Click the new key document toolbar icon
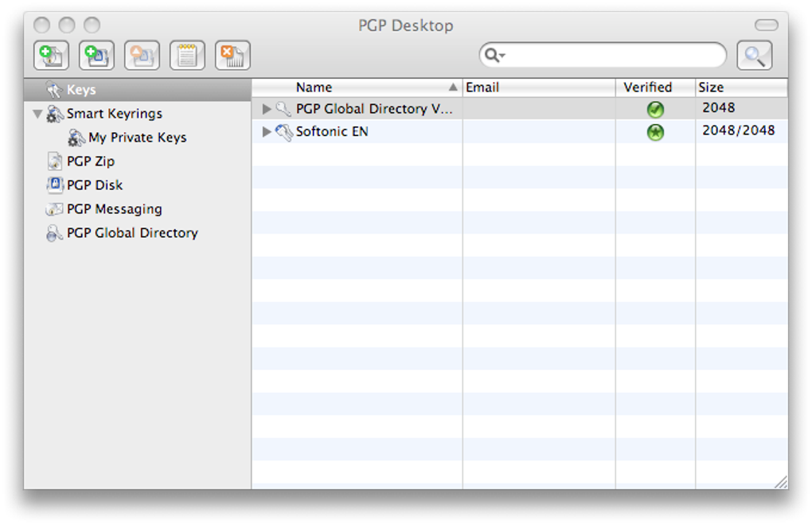The width and height of the screenshot is (812, 525). pyautogui.click(x=51, y=56)
